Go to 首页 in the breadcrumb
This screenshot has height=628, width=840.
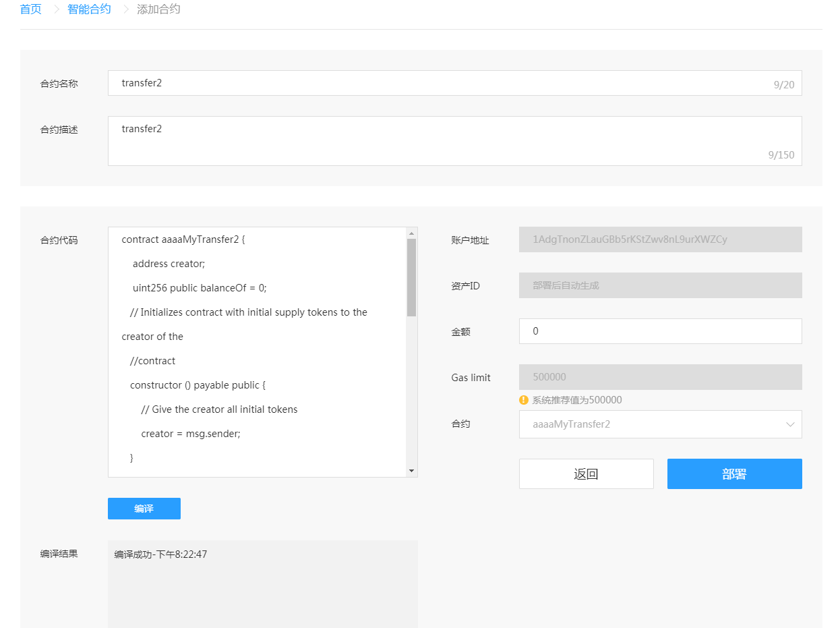coord(30,9)
